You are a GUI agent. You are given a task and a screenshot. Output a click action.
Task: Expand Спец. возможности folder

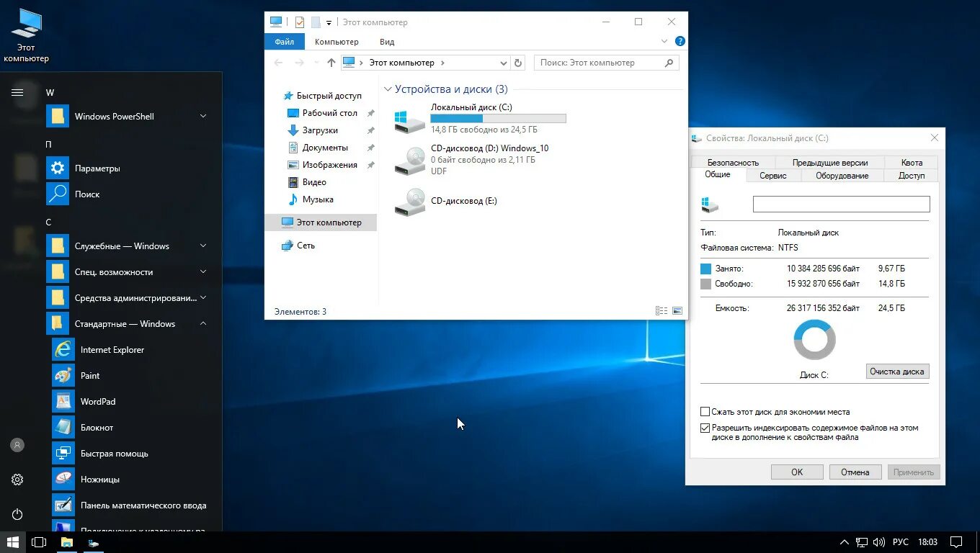130,271
